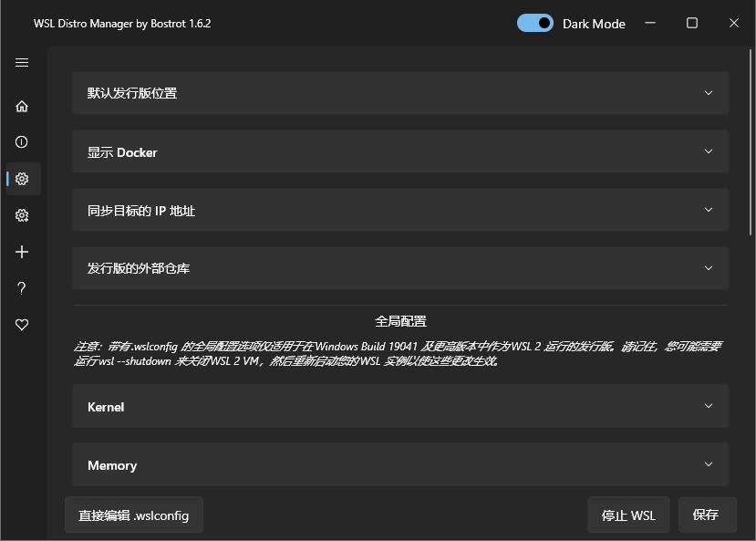
Task: Expand the 发行版的外部仓库 section
Action: coord(400,268)
